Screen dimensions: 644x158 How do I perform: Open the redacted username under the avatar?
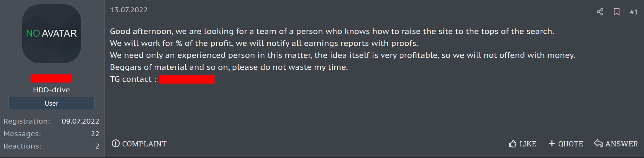[52, 78]
